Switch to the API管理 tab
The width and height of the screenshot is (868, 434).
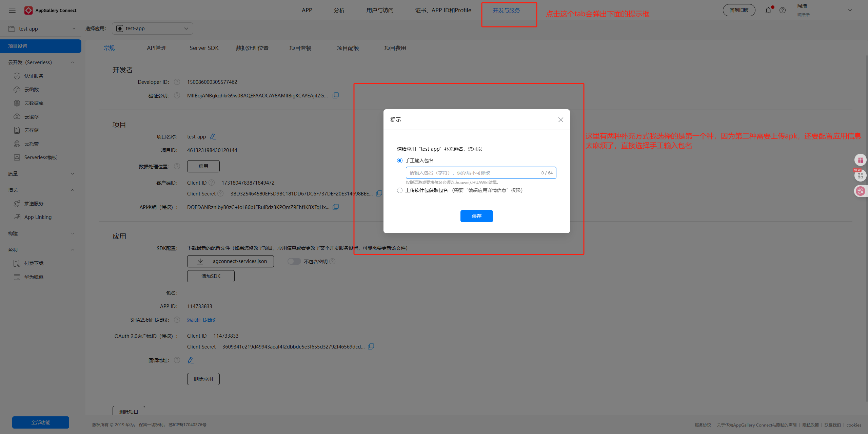tap(157, 48)
